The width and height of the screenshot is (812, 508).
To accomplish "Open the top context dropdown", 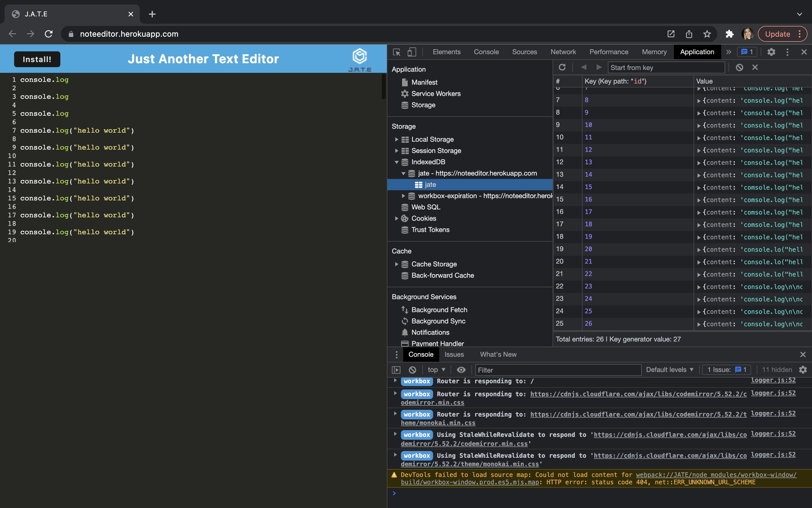I will coord(436,370).
